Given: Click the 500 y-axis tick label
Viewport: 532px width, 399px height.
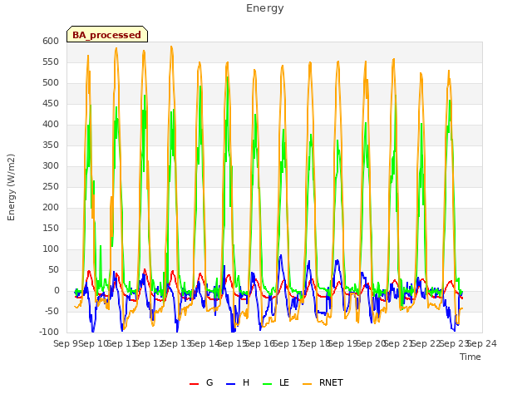Looking at the screenshot, I should (x=51, y=83).
